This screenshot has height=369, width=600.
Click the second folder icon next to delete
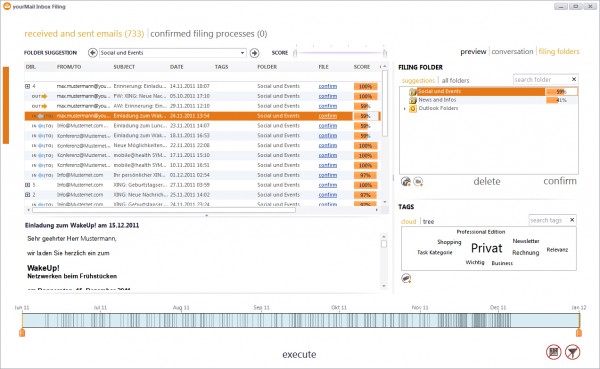pos(418,181)
